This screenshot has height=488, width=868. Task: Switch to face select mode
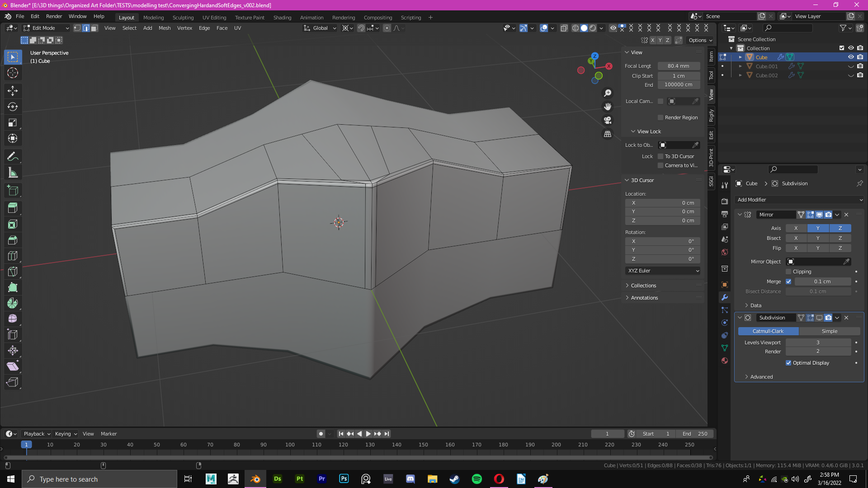(x=94, y=28)
